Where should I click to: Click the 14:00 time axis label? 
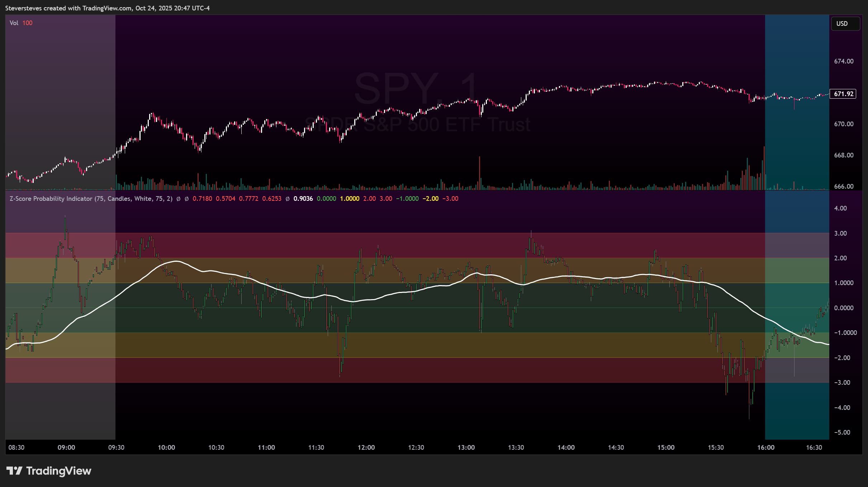tap(566, 448)
